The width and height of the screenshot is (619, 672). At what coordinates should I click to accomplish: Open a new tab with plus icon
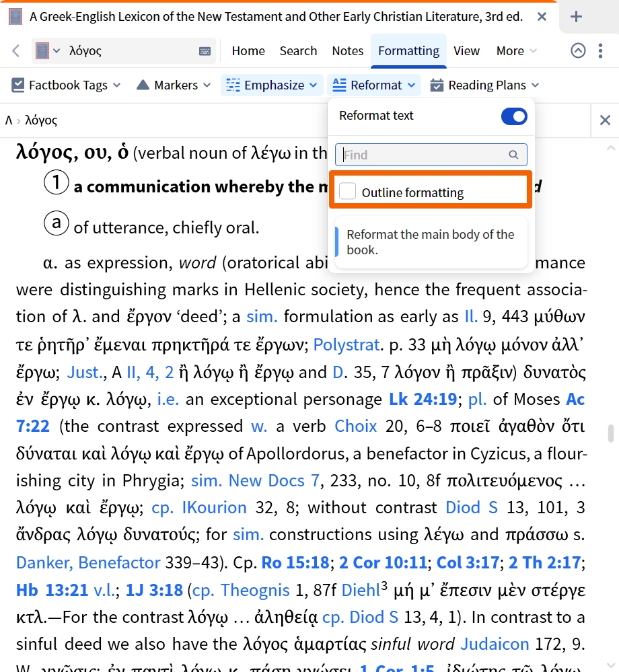pyautogui.click(x=576, y=17)
